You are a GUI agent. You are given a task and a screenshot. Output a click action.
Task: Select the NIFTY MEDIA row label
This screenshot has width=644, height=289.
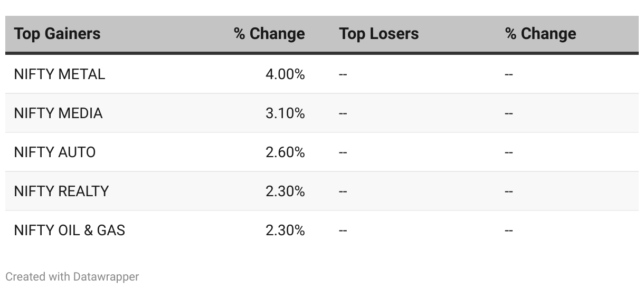(58, 113)
